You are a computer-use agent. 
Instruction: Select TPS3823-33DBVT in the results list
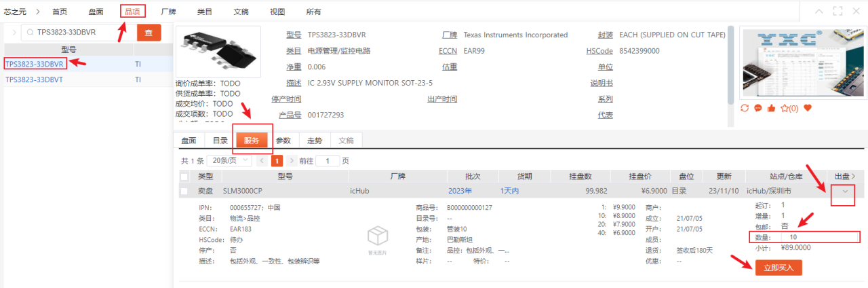[35, 79]
